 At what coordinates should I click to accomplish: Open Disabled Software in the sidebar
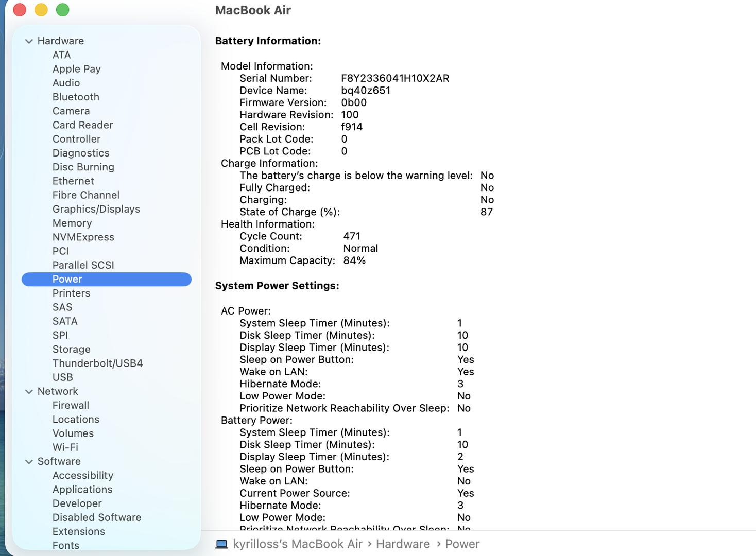coord(97,517)
